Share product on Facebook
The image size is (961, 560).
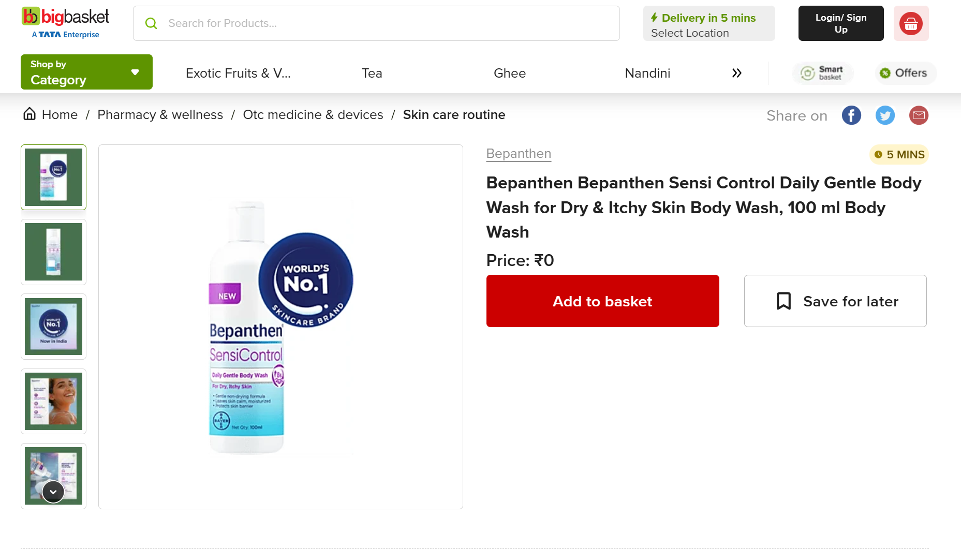(851, 115)
